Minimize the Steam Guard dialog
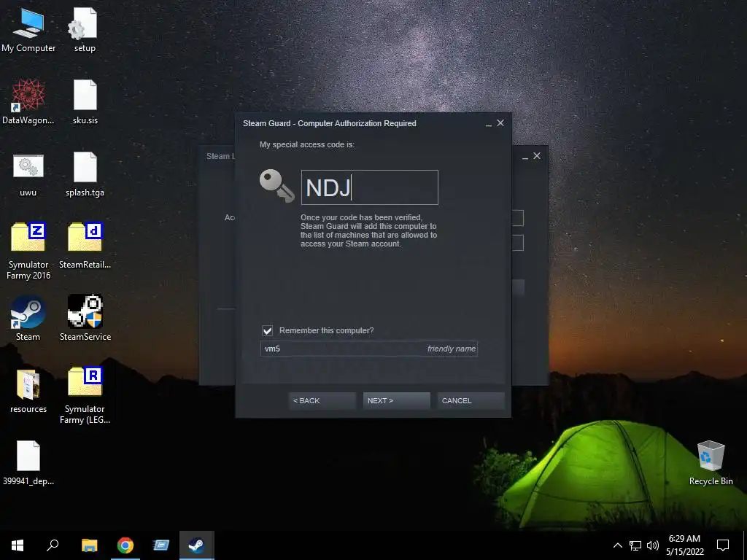747x560 pixels. [488, 123]
